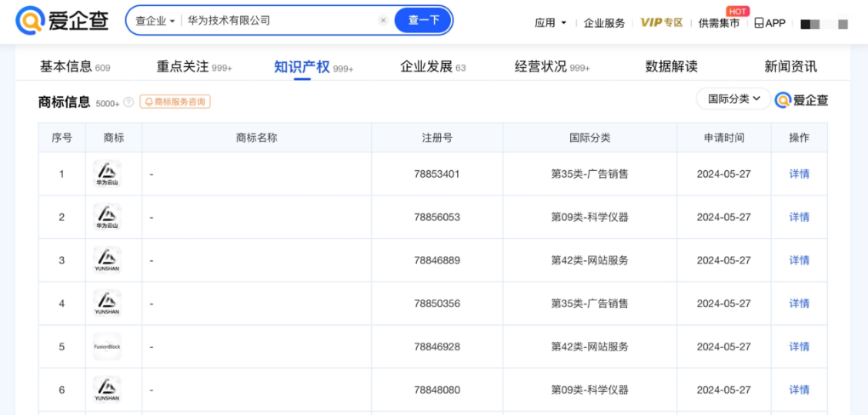868x415 pixels.
Task: Click the 爱企查 logo at top left
Action: coord(62,21)
